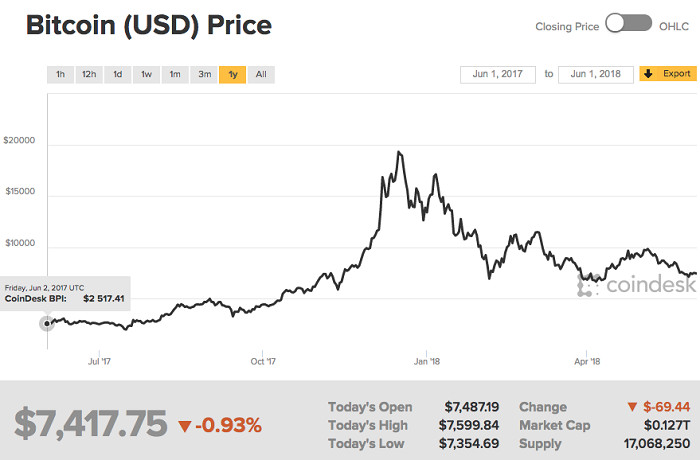Viewport: 700px width, 460px height.
Task: Select the OHLC label
Action: (674, 27)
